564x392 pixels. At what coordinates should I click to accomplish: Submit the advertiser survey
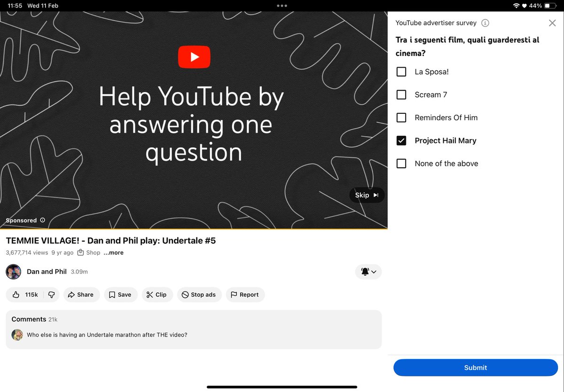click(x=475, y=368)
